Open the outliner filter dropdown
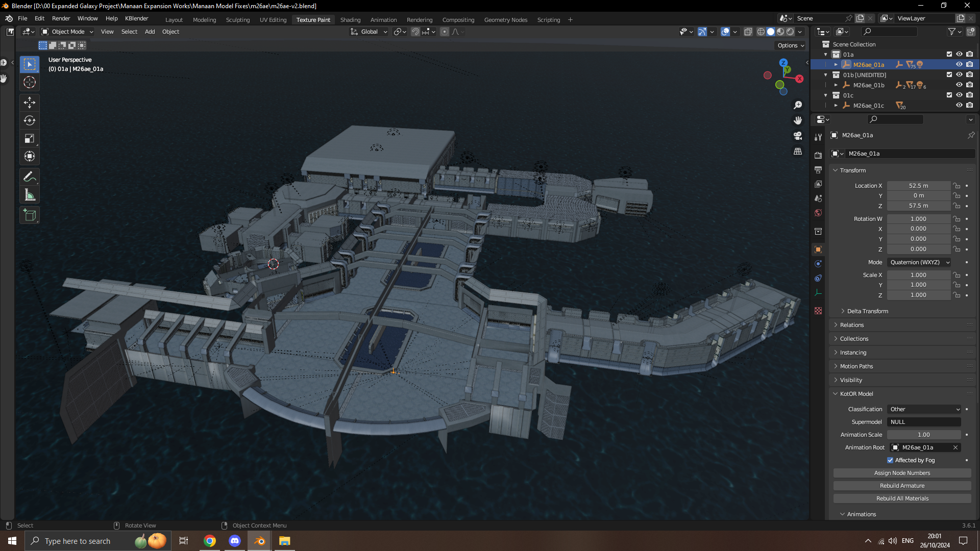 [954, 32]
